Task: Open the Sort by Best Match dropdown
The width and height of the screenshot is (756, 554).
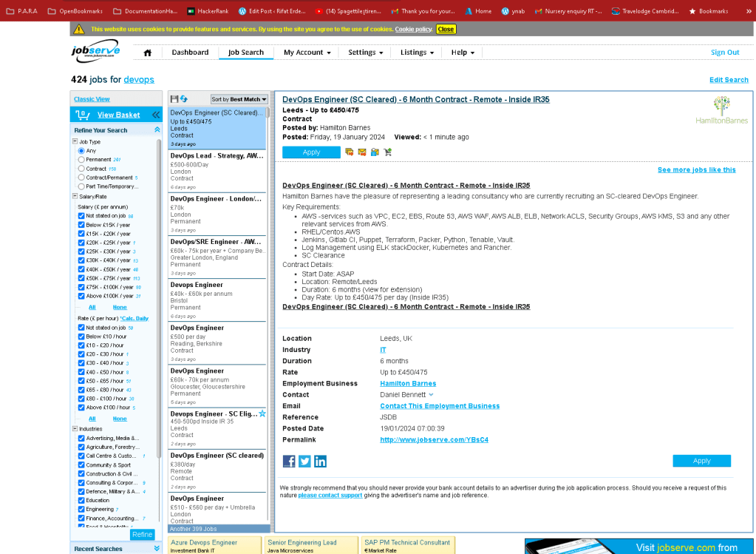Action: coord(239,99)
